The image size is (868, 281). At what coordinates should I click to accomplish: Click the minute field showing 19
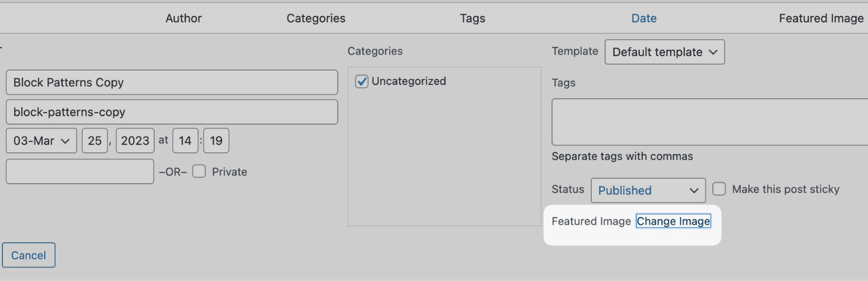[216, 140]
